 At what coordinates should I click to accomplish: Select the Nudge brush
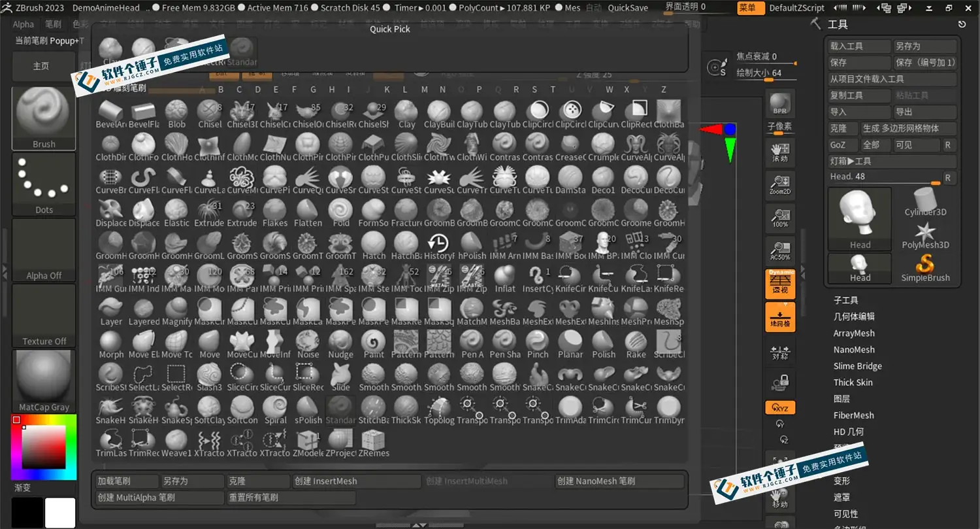pyautogui.click(x=340, y=345)
